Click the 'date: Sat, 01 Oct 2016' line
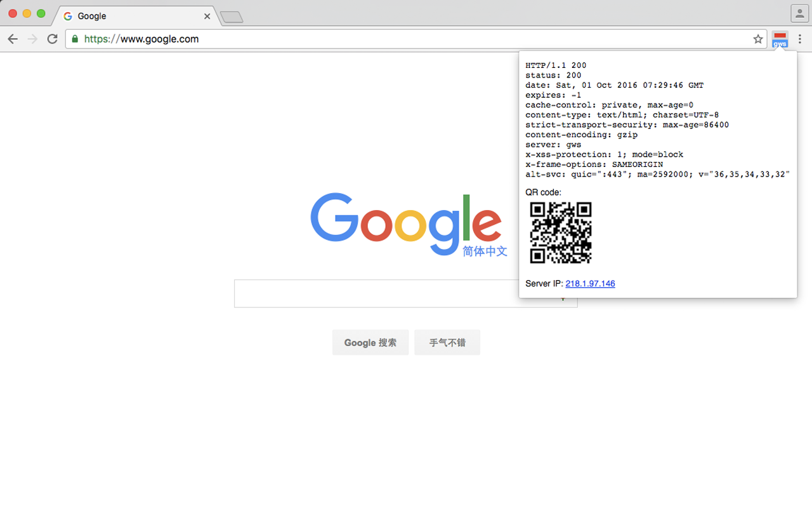This screenshot has width=812, height=508. point(614,85)
